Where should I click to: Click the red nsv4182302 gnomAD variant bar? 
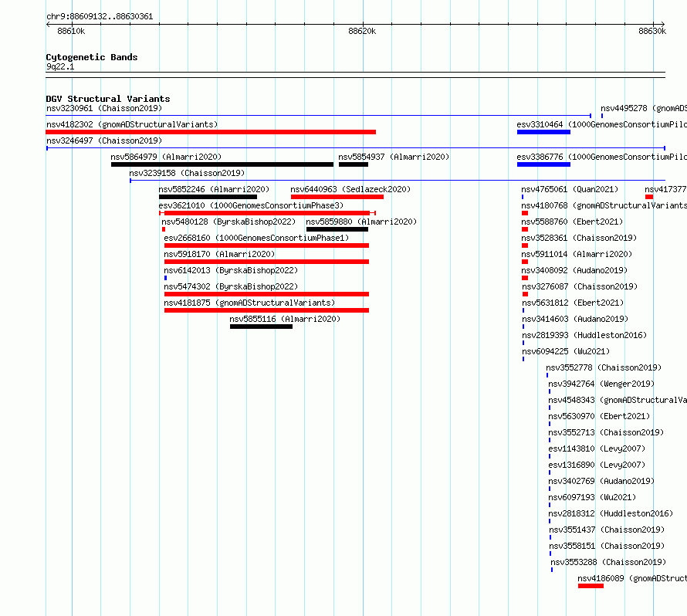point(211,132)
